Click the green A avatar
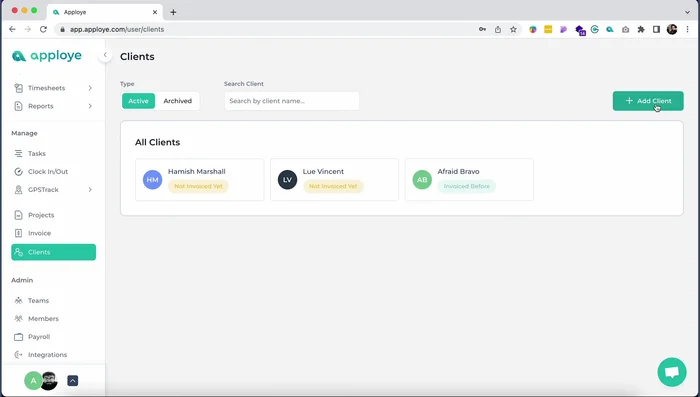Image resolution: width=700 pixels, height=397 pixels. (33, 381)
